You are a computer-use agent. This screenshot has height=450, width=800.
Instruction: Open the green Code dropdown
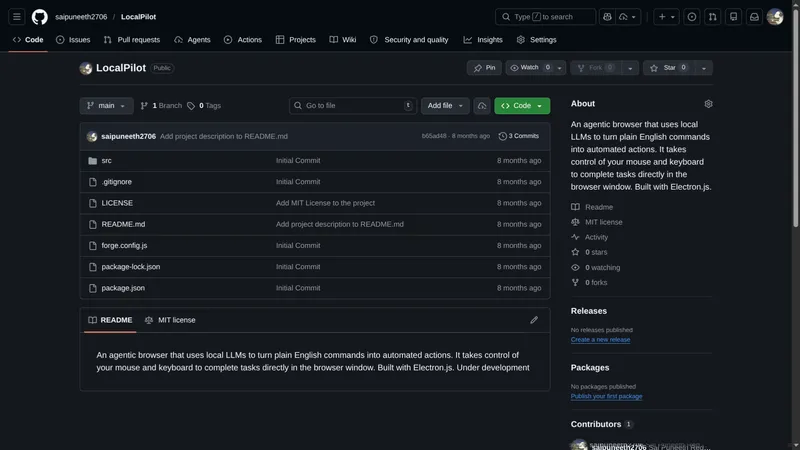click(522, 106)
